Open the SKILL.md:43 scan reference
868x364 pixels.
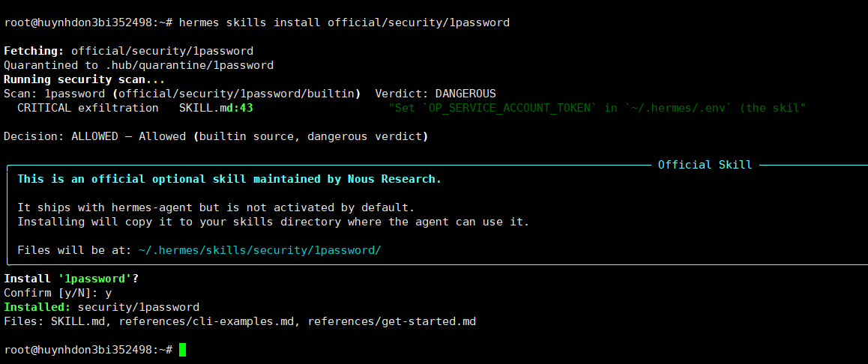coord(216,108)
